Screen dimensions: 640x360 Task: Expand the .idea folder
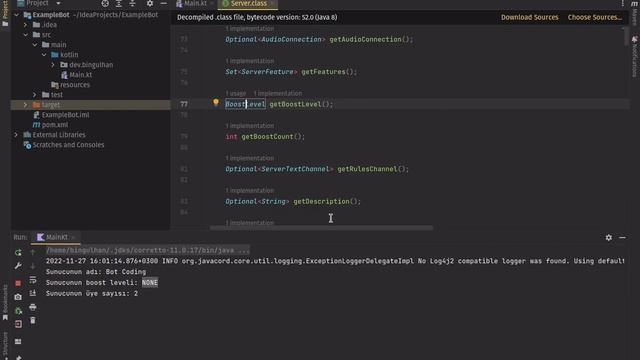[x=26, y=25]
